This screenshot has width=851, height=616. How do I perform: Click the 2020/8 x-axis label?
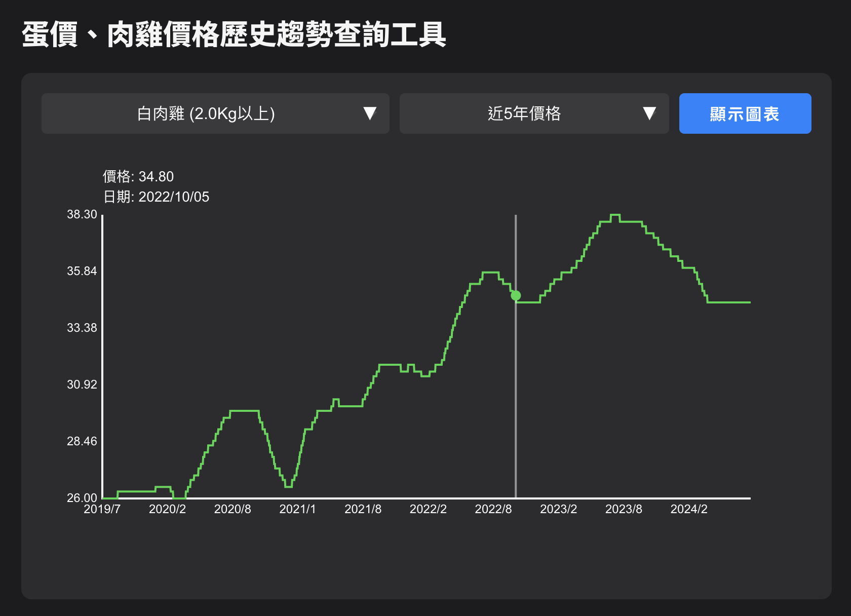233,509
